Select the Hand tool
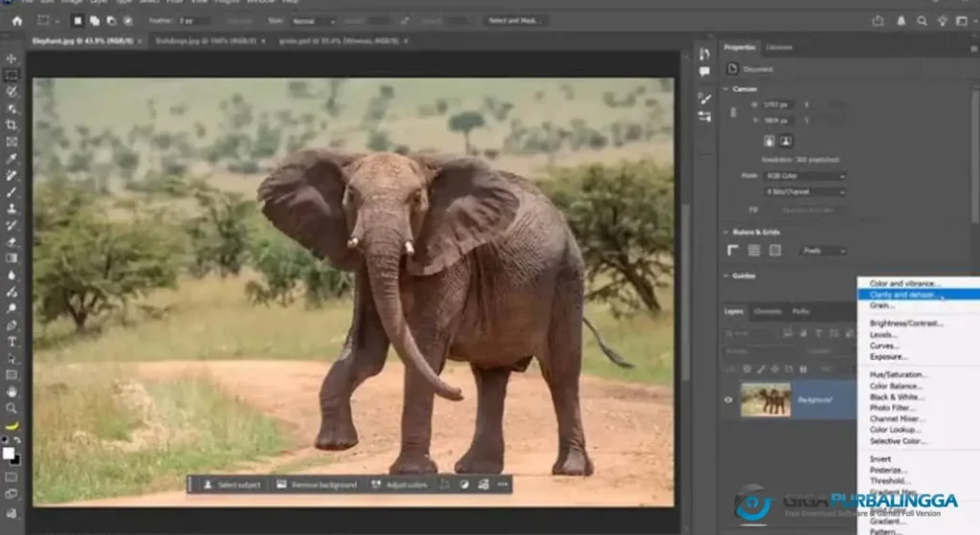 pyautogui.click(x=11, y=391)
